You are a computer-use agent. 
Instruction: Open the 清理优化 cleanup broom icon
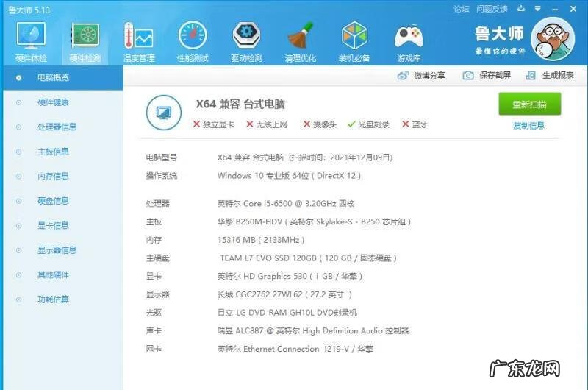pyautogui.click(x=301, y=41)
